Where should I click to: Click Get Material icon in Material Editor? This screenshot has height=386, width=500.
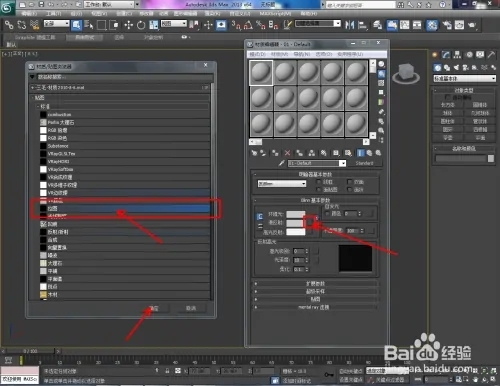pyautogui.click(x=254, y=153)
